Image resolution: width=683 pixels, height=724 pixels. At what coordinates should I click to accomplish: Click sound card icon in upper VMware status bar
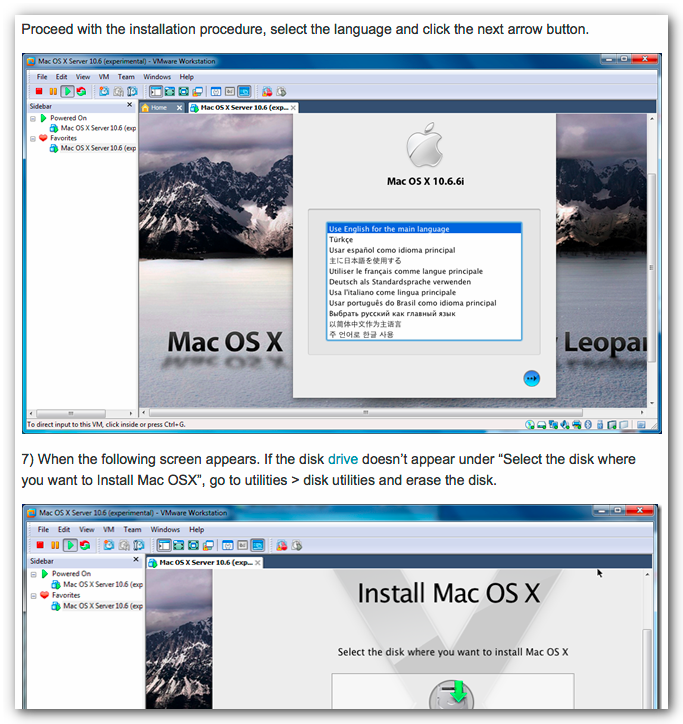point(564,424)
